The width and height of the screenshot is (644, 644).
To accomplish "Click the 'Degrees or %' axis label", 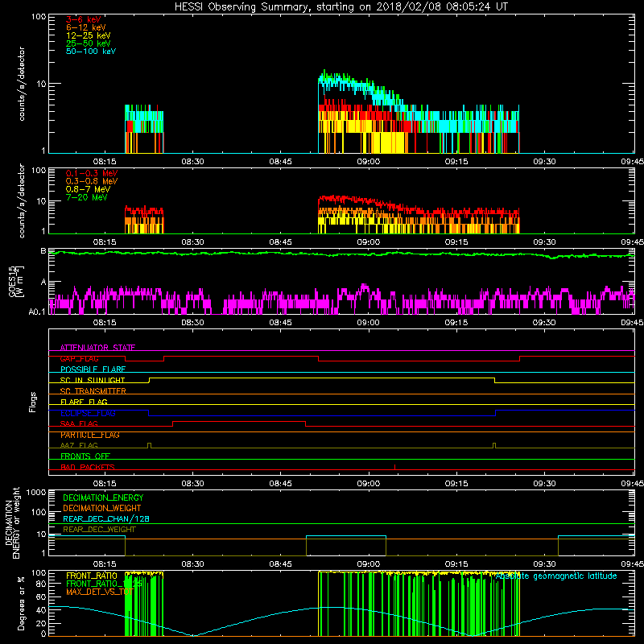I will click(x=21, y=603).
